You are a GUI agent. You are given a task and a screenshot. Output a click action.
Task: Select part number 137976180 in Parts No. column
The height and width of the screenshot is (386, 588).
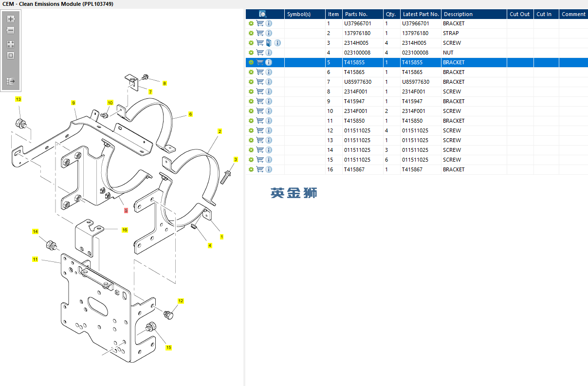(x=357, y=33)
